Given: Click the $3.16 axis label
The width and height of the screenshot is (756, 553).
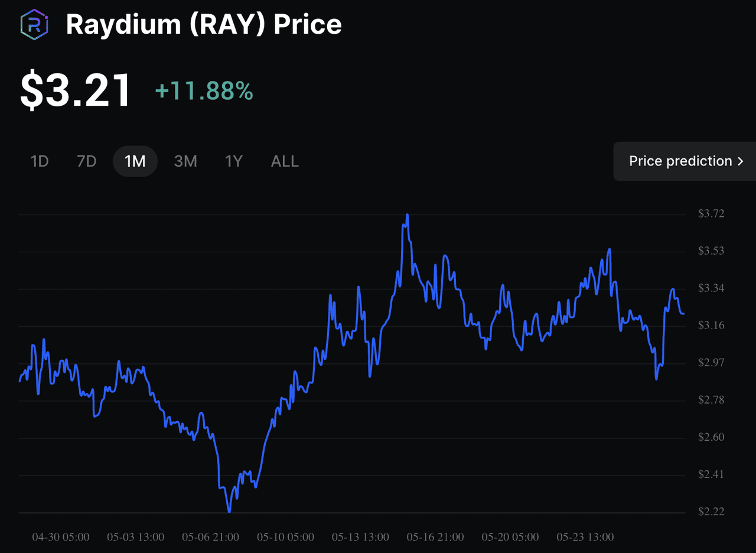Looking at the screenshot, I should pyautogui.click(x=711, y=325).
